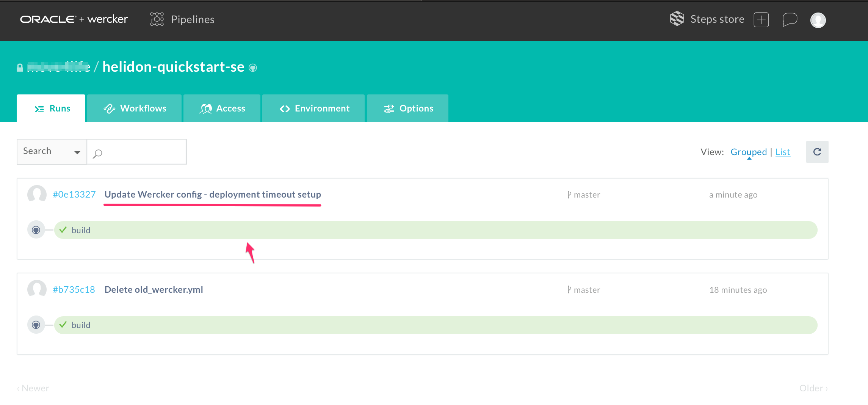Viewport: 868px width, 405px height.
Task: Click 'a minute ago' timestamp
Action: 733,195
